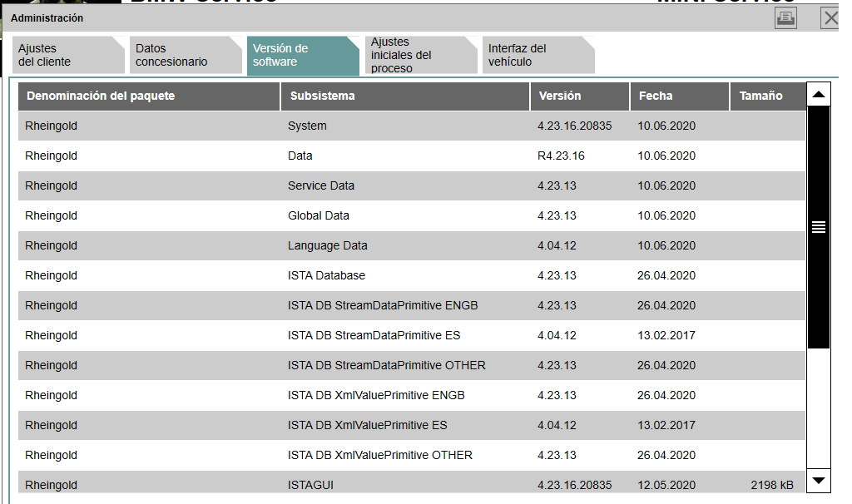Click ISTA DB XmlValuePrimitive OTHER
Screen dimensions: 852x504
(379, 455)
